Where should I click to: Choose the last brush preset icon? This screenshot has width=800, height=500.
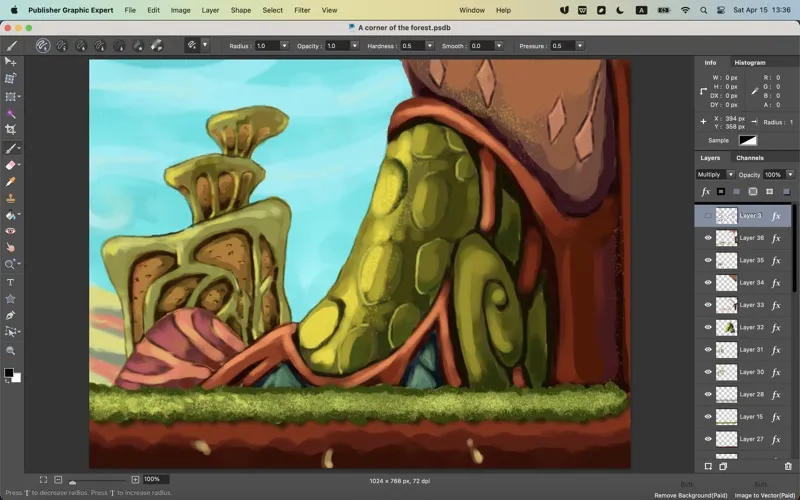157,46
